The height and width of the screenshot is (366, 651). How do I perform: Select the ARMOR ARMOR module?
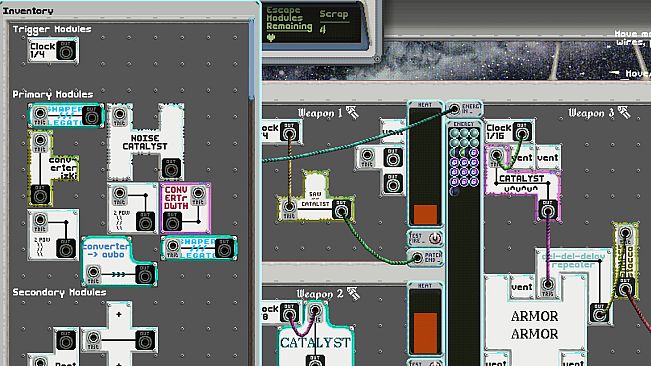click(x=535, y=325)
